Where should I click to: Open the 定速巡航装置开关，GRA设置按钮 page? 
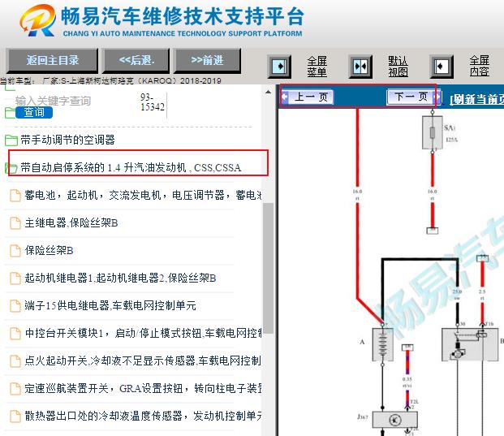(143, 389)
